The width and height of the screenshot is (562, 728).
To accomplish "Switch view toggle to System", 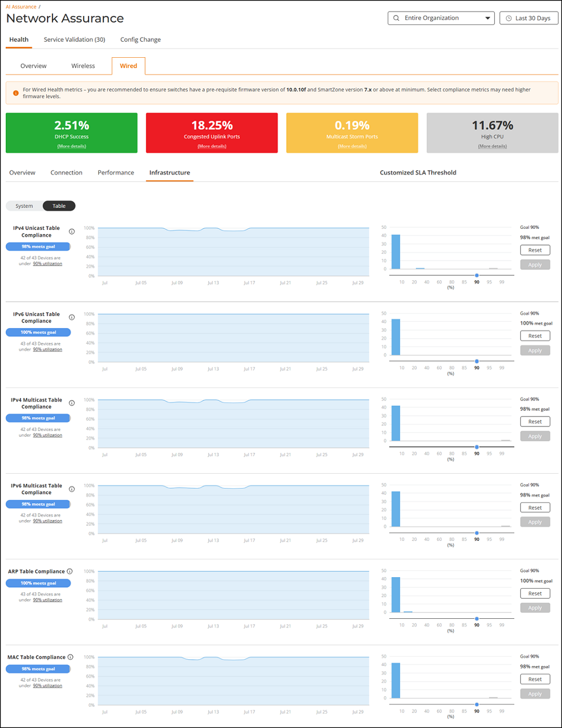I will pyautogui.click(x=24, y=206).
